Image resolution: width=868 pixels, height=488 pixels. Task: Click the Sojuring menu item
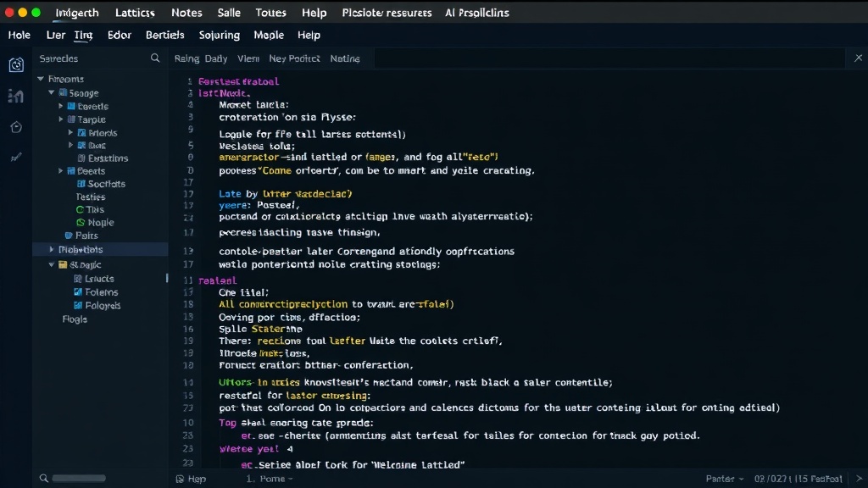[220, 36]
